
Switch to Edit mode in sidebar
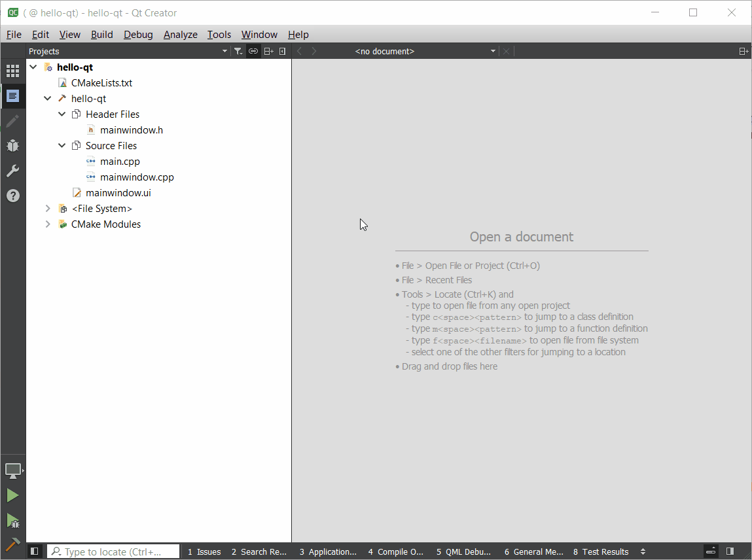(12, 96)
